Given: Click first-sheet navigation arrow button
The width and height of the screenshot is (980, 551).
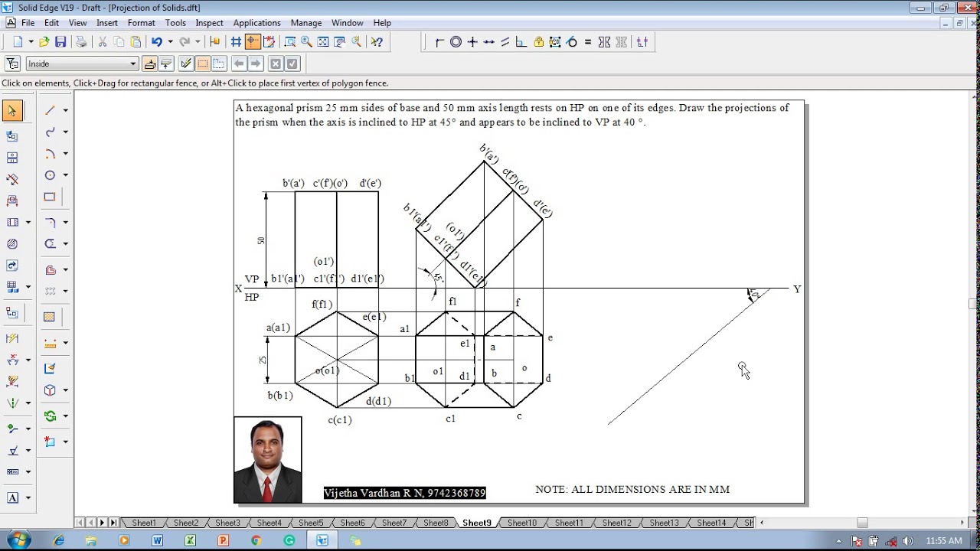Looking at the screenshot, I should tap(80, 523).
